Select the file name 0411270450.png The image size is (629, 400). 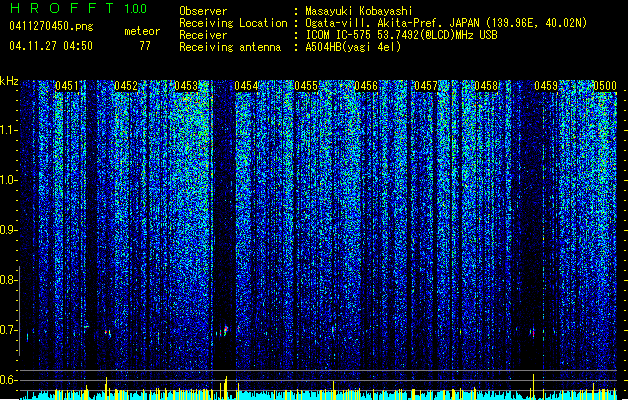tap(51, 26)
